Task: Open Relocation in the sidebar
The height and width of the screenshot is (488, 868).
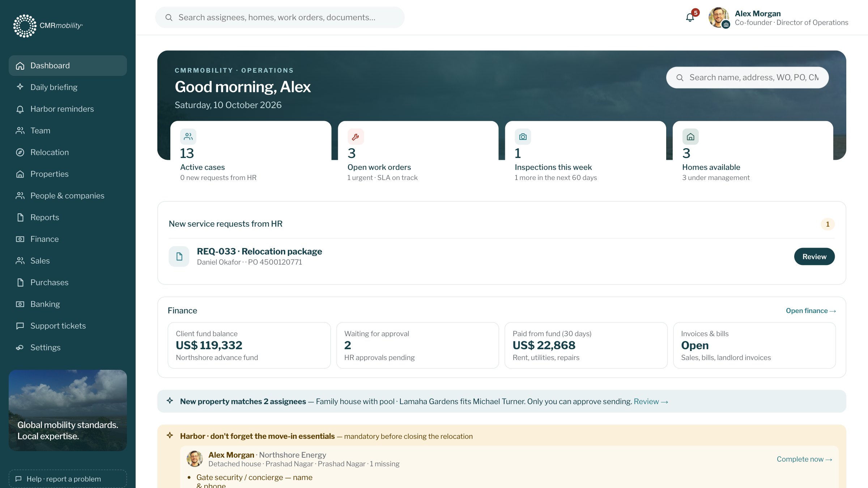Action: tap(68, 152)
